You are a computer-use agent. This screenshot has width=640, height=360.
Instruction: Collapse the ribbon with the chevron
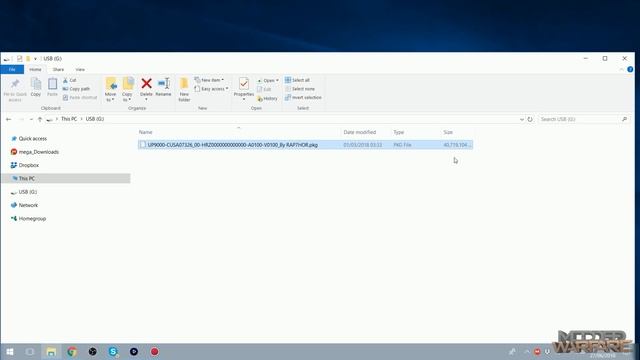(x=621, y=70)
